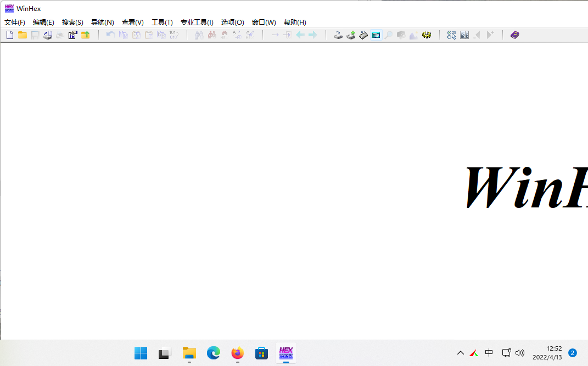Click the floppy disk Save icon
The height and width of the screenshot is (366, 588).
click(35, 35)
